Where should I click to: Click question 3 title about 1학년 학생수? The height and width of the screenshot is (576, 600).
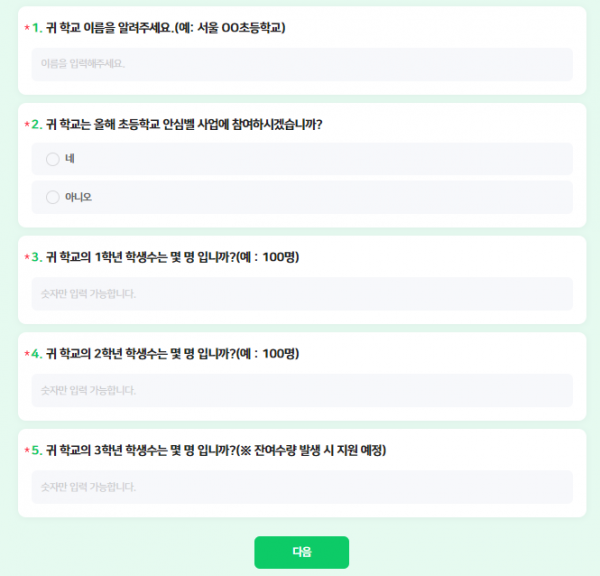(172, 257)
